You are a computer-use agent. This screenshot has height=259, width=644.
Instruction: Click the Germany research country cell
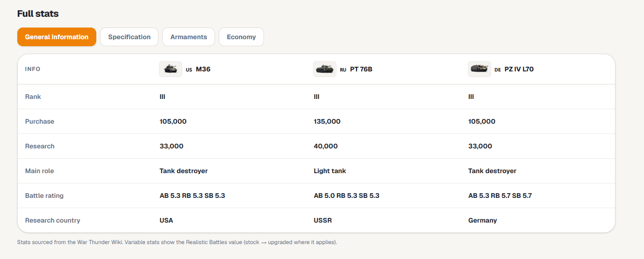point(483,220)
